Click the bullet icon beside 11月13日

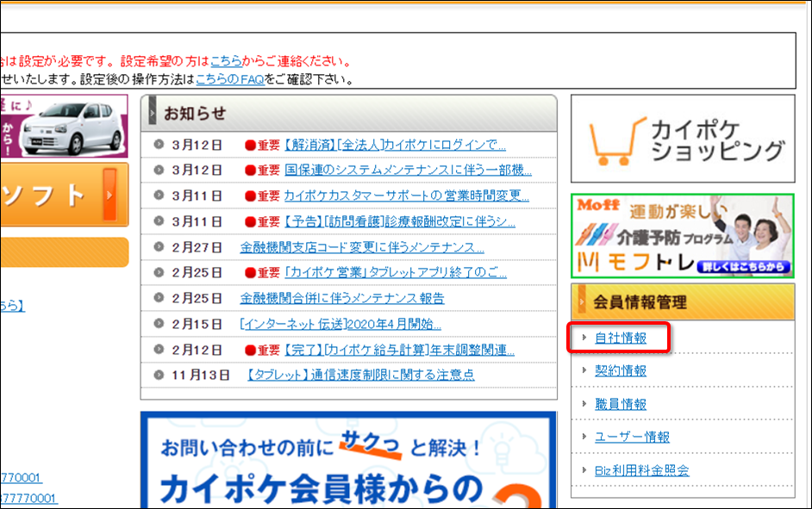point(159,375)
